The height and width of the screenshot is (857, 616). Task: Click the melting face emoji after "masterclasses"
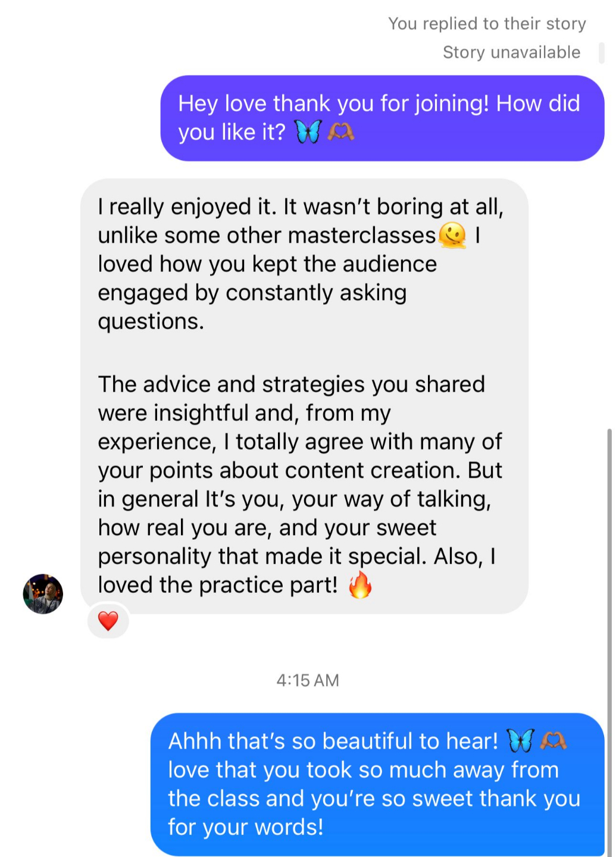coord(452,235)
